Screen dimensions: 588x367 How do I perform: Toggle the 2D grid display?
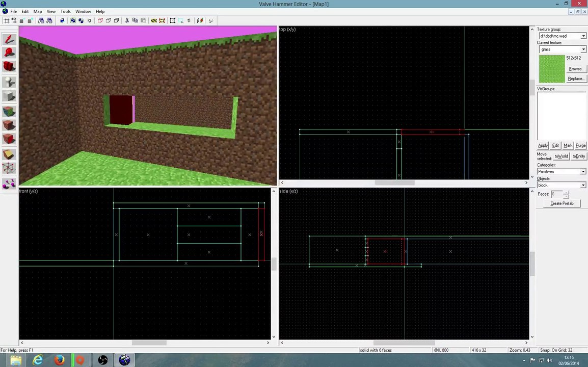7,20
